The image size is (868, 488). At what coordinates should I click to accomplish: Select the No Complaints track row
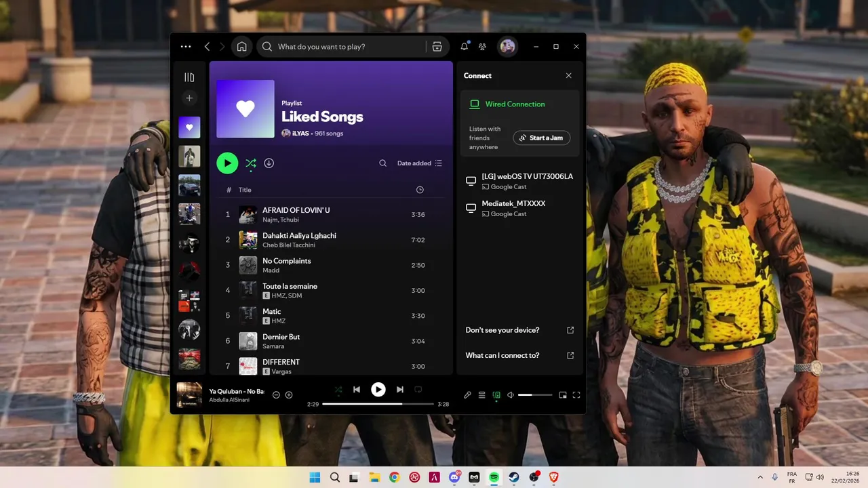(331, 265)
